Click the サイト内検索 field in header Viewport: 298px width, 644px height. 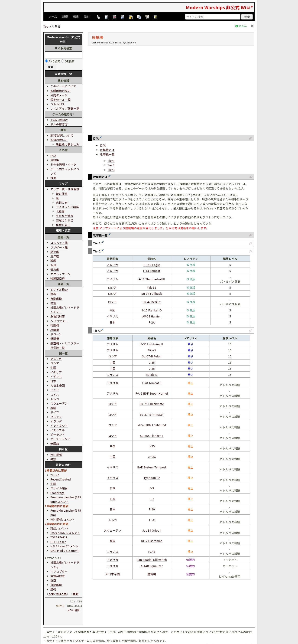pos(213,17)
